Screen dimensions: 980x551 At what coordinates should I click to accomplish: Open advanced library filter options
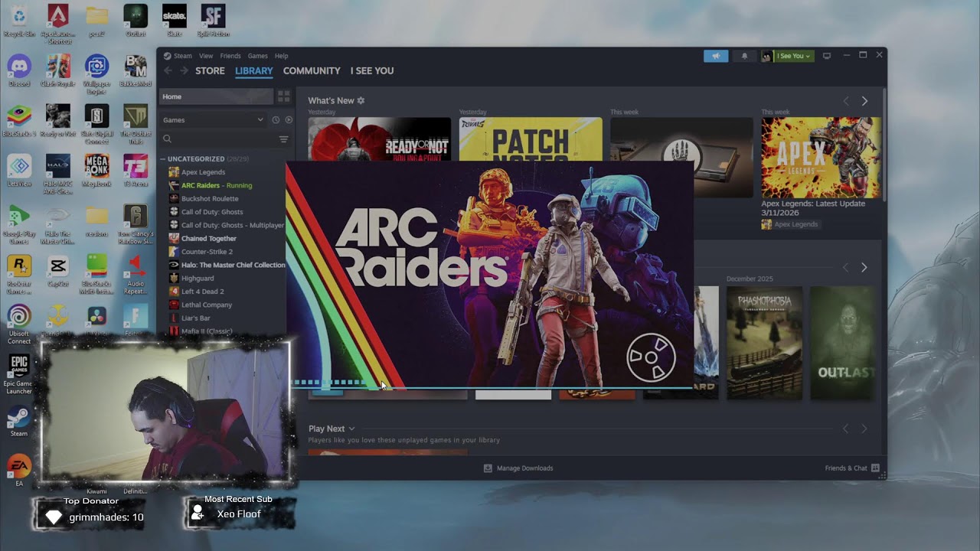(x=283, y=139)
